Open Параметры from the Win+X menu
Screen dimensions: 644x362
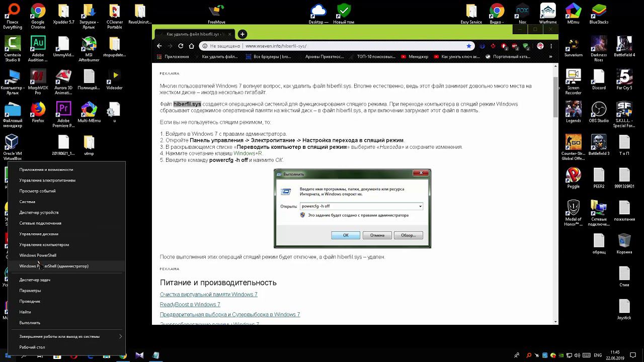(x=66, y=291)
